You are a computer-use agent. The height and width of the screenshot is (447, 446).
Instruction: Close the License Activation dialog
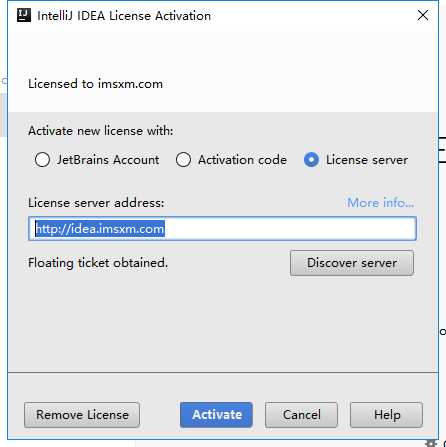[423, 15]
